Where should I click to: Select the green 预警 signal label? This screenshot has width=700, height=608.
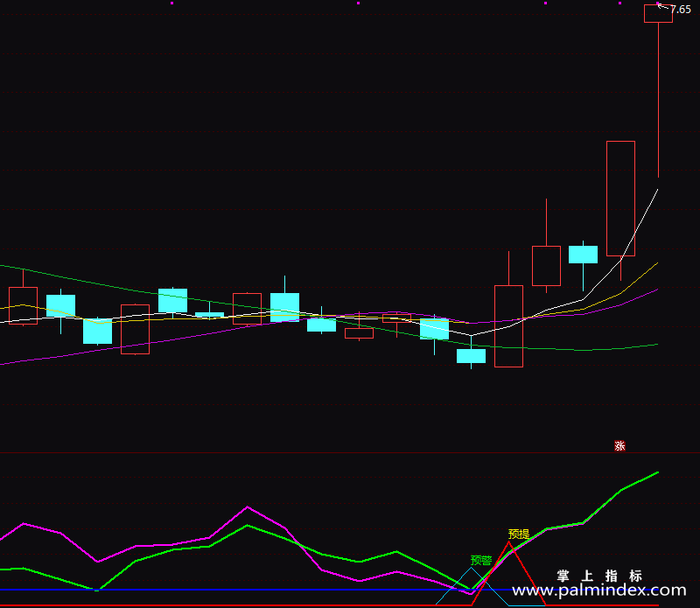click(x=480, y=560)
